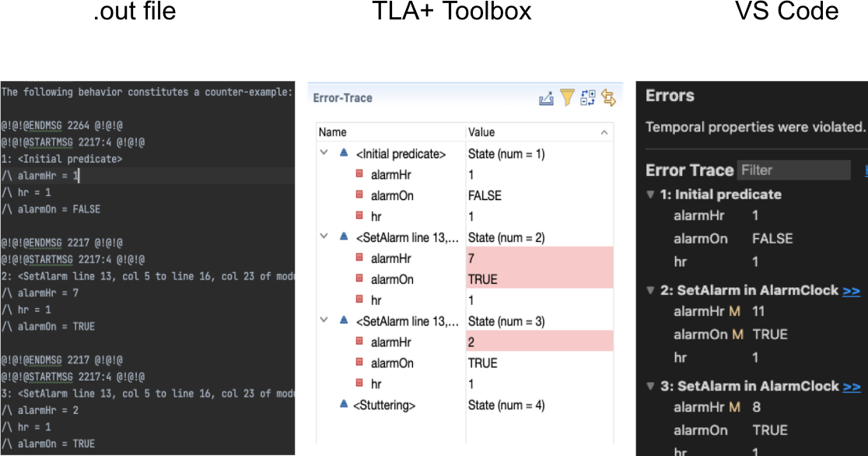The image size is (868, 456).
Task: Collapse the Initial predicate row in Toolbox
Action: pos(324,153)
